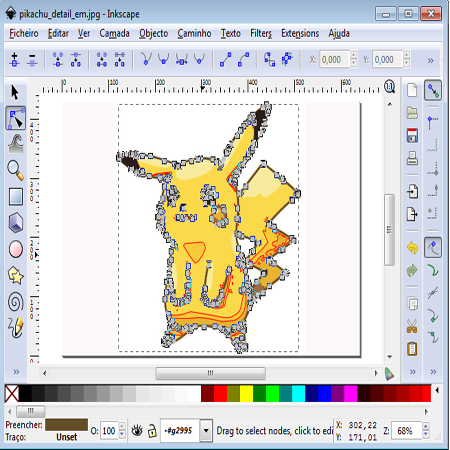Make selected segments curves
The width and height of the screenshot is (450, 450).
click(244, 59)
